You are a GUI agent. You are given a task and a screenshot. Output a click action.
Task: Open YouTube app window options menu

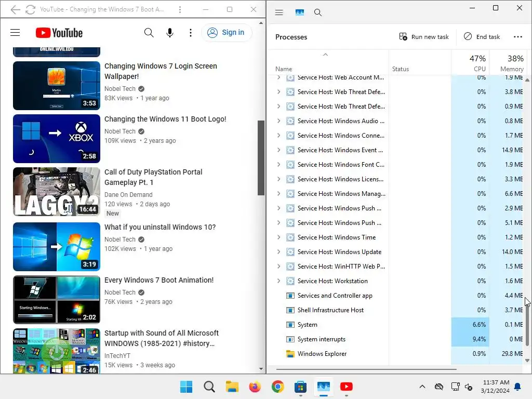(180, 9)
